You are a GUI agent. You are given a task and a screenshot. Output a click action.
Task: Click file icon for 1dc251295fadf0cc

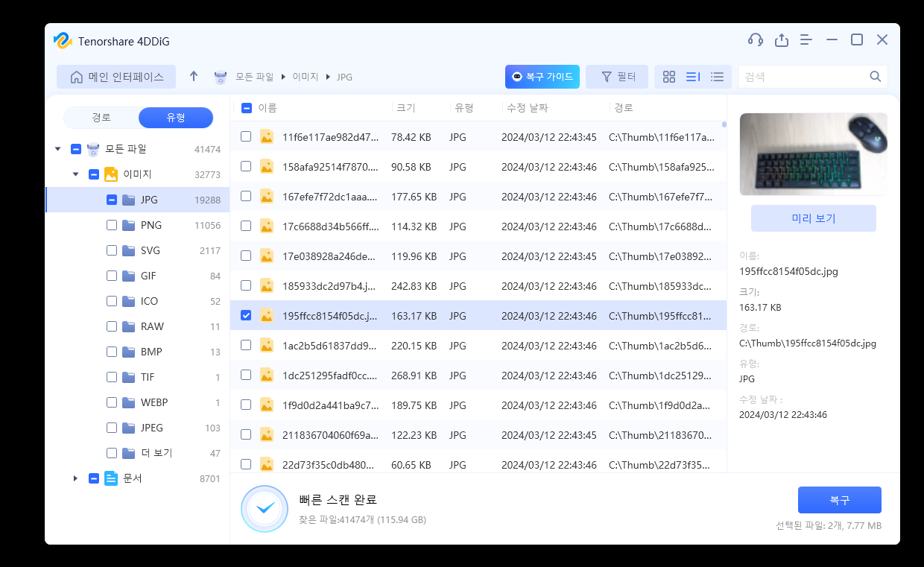[x=267, y=375]
